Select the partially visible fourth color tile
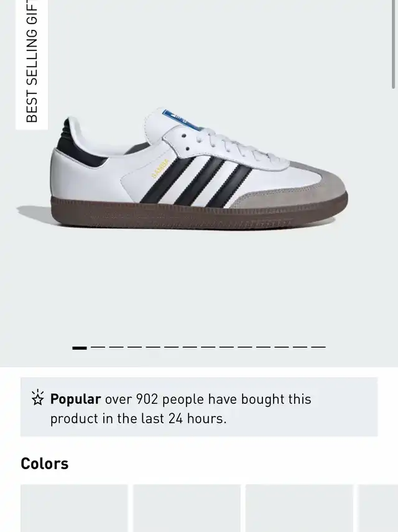The height and width of the screenshot is (532, 398). (x=378, y=508)
